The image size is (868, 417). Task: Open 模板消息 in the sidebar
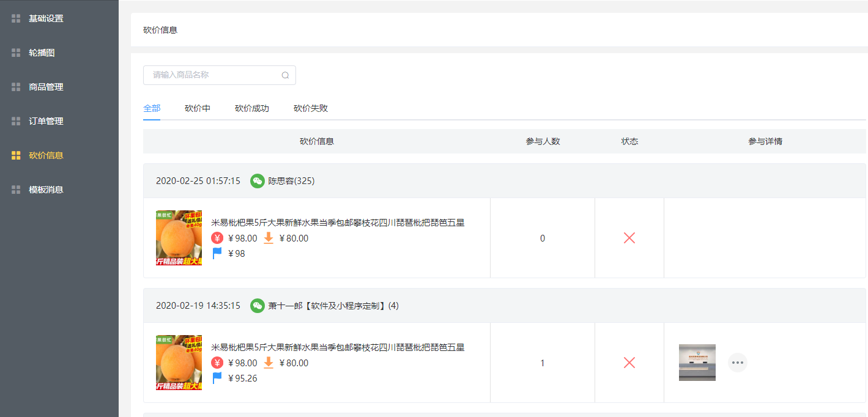46,190
